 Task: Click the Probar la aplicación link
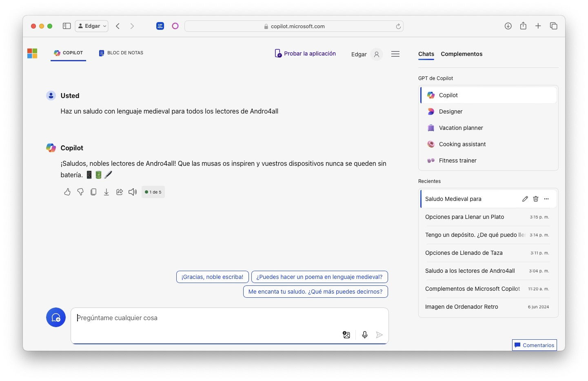point(305,53)
